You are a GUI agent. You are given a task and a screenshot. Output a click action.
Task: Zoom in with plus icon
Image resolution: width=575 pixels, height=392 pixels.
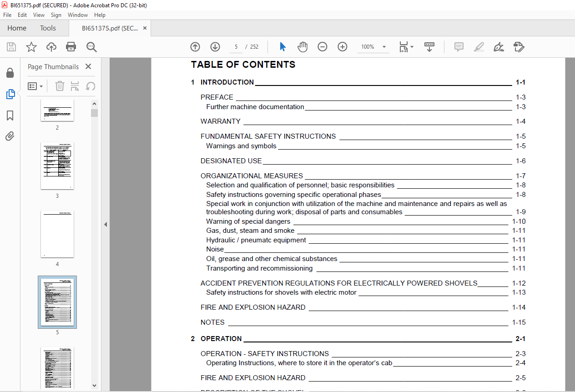click(343, 47)
